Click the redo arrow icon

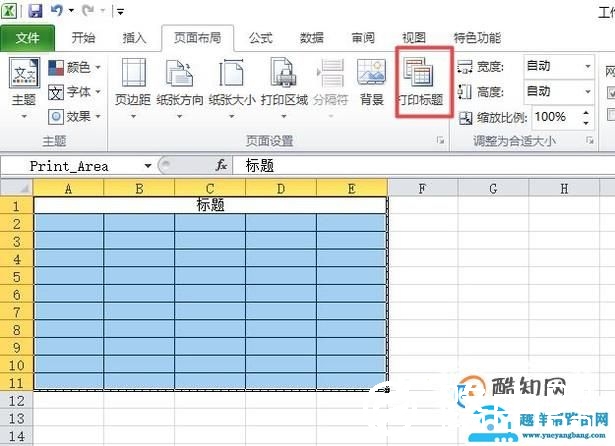point(88,11)
